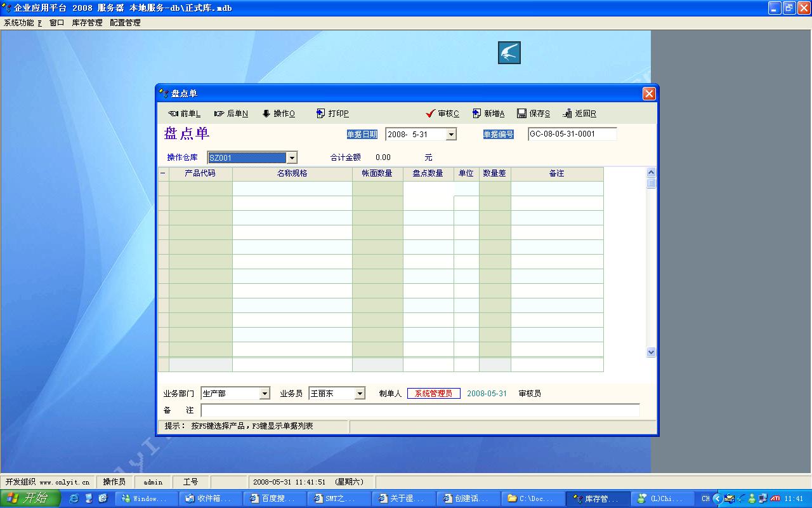The image size is (812, 508).
Task: Create a new record with 新增
Action: (x=488, y=114)
